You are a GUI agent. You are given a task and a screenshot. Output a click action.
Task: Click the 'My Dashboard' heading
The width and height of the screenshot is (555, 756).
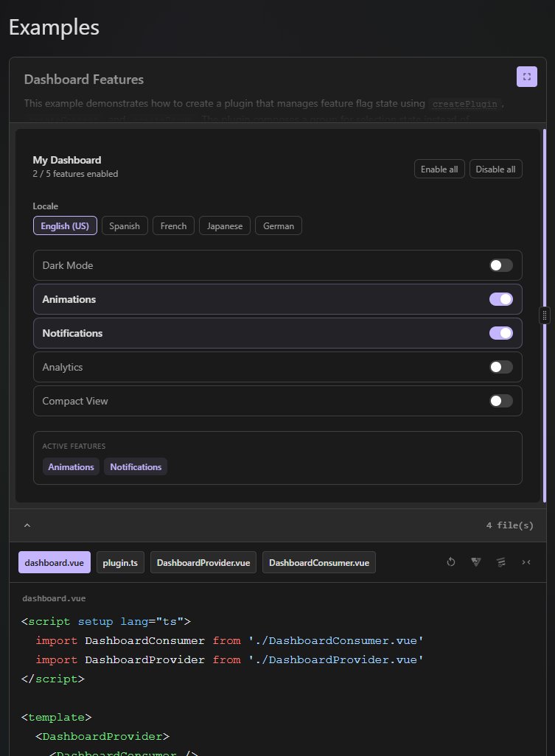pos(67,160)
